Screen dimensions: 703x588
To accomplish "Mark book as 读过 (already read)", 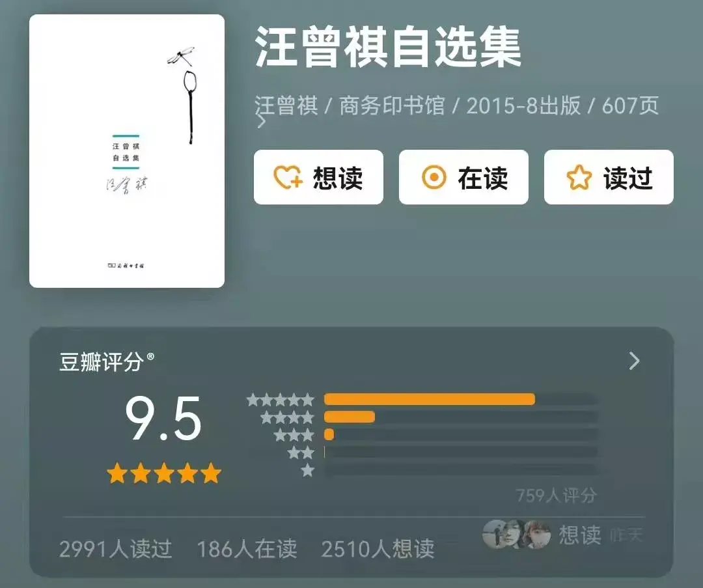I will [x=609, y=177].
